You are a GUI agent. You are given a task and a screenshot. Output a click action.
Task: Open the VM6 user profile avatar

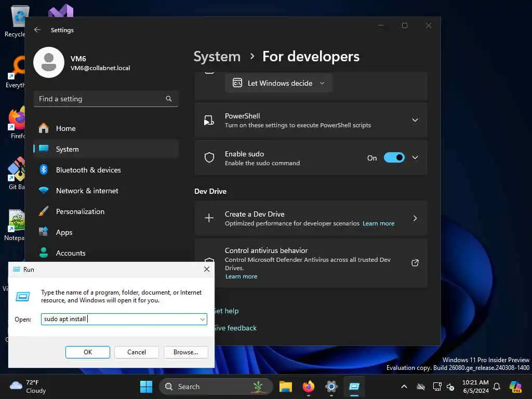click(49, 62)
